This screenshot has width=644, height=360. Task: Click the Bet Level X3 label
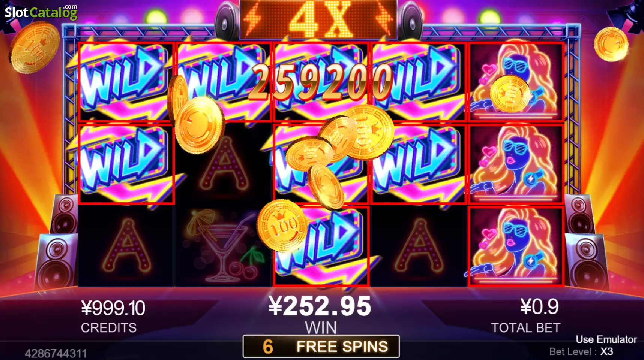pyautogui.click(x=581, y=352)
